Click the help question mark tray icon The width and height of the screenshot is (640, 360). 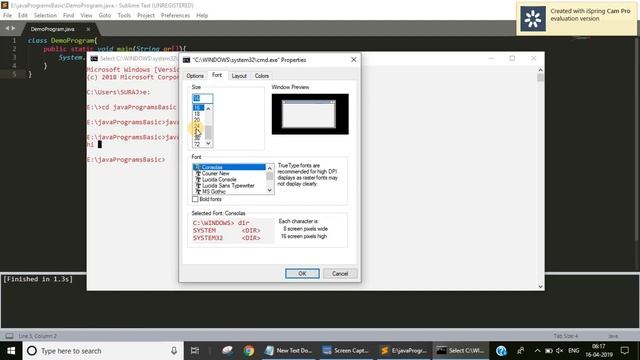pyautogui.click(x=501, y=351)
